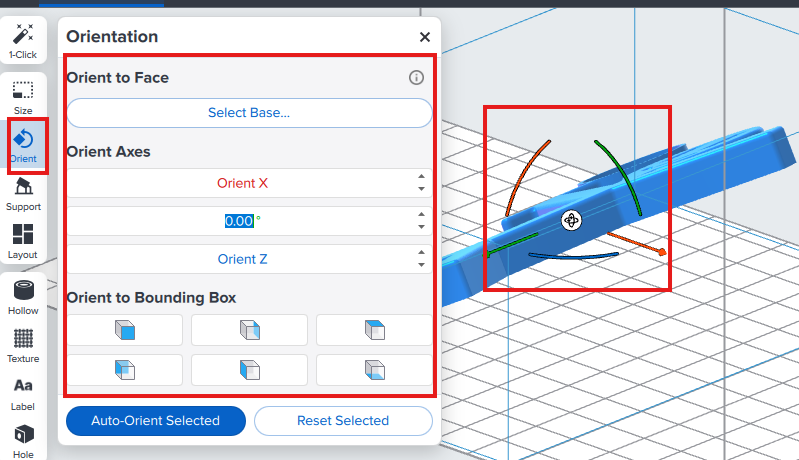The image size is (799, 460).
Task: Select the 1-Click print tool
Action: point(23,41)
